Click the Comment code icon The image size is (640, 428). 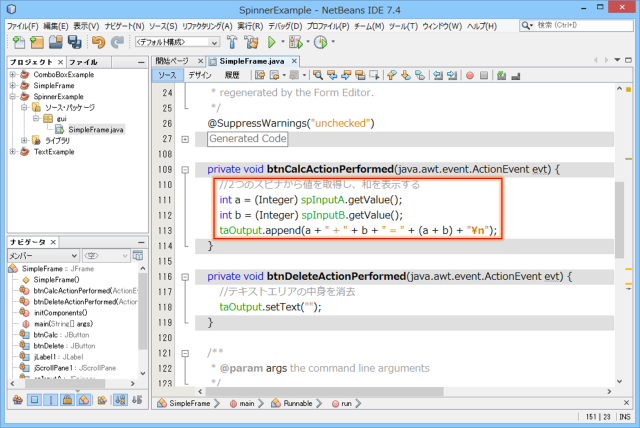tap(502, 75)
